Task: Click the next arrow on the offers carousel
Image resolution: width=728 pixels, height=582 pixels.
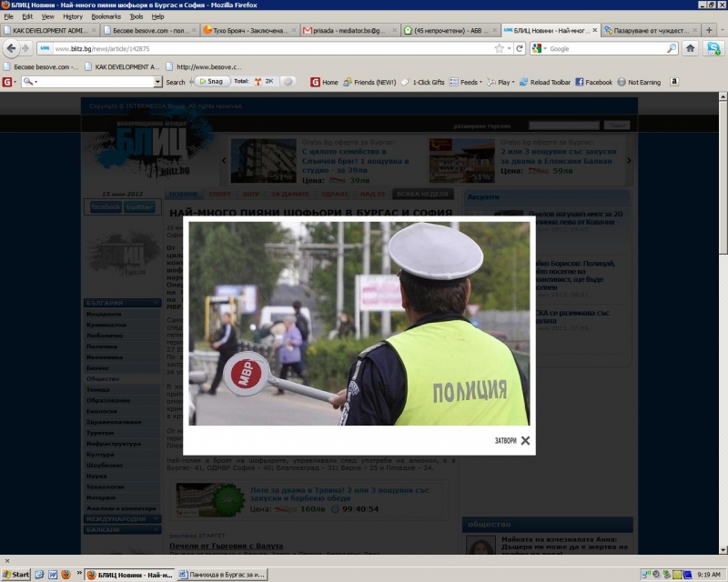Action: pyautogui.click(x=629, y=161)
